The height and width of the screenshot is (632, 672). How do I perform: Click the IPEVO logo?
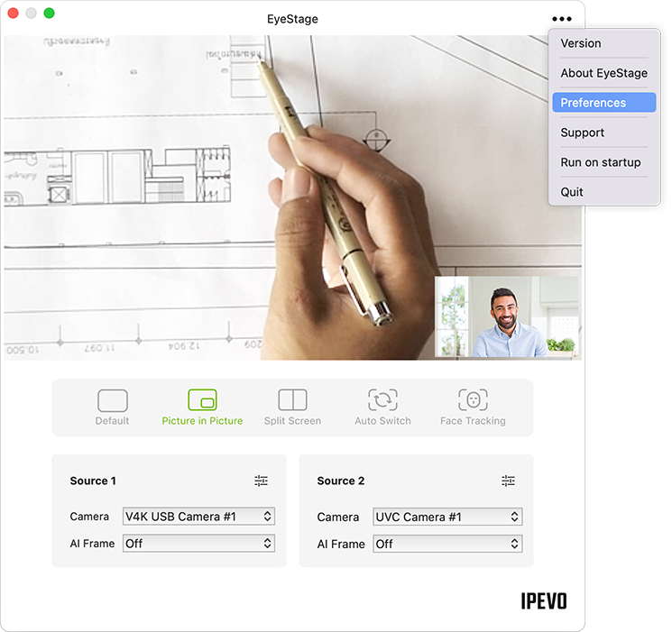click(544, 600)
